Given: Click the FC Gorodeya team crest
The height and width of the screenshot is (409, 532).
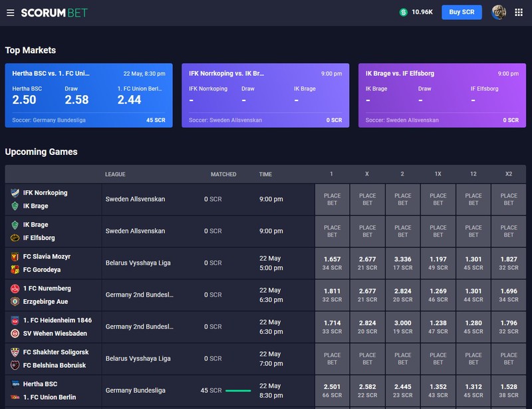Looking at the screenshot, I should [15, 270].
